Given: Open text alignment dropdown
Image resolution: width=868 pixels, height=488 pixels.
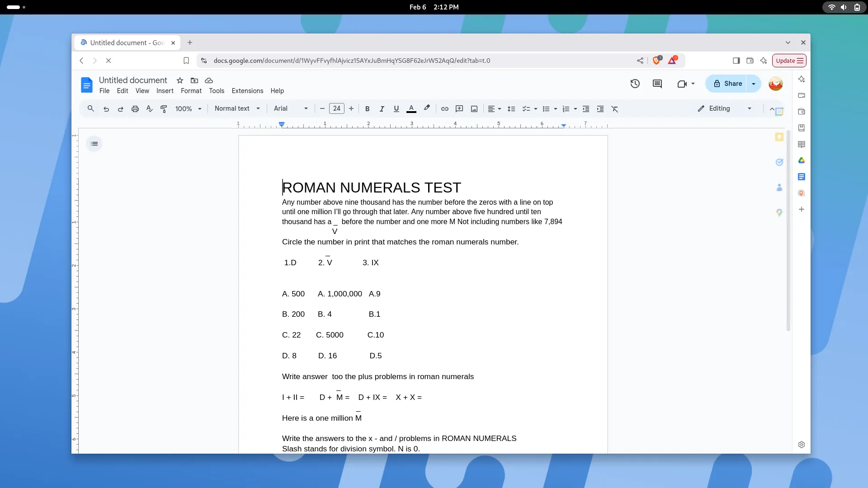Looking at the screenshot, I should coord(495,109).
